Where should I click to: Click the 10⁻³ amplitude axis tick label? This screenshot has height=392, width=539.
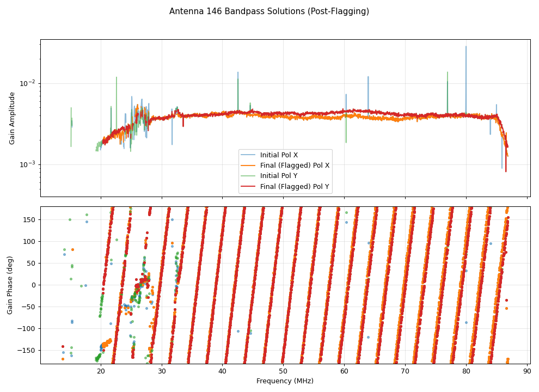27,164
